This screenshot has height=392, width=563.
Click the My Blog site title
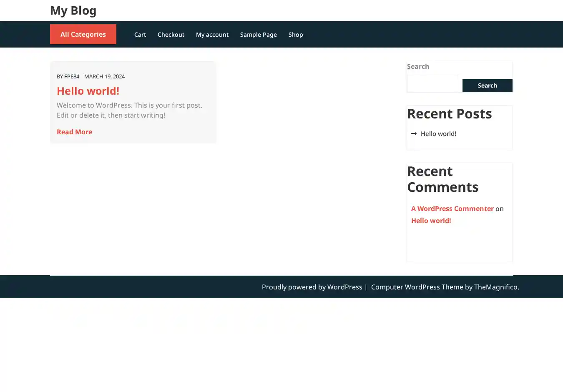tap(73, 10)
